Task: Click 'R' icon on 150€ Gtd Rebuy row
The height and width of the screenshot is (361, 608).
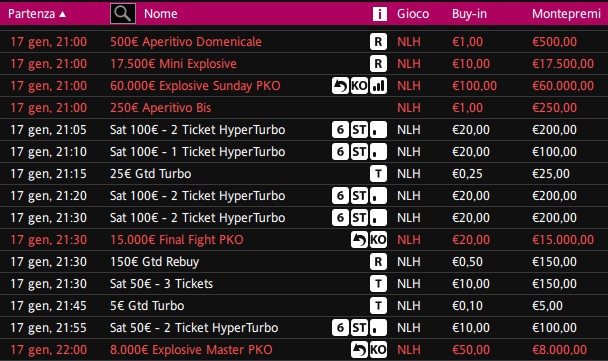Action: point(378,262)
